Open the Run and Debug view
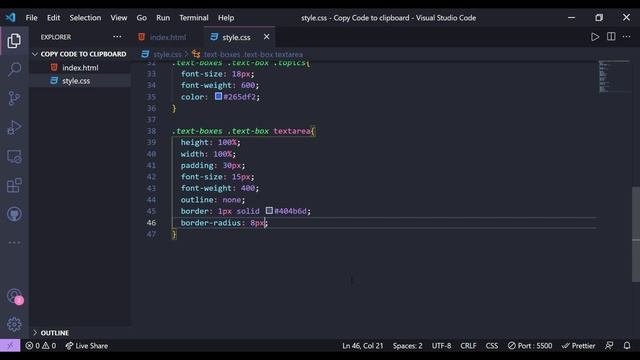The height and width of the screenshot is (360, 640). tap(14, 127)
